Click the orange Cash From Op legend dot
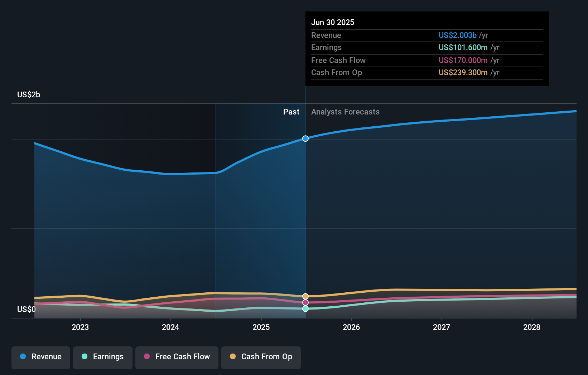The height and width of the screenshot is (375, 588). pos(233,357)
